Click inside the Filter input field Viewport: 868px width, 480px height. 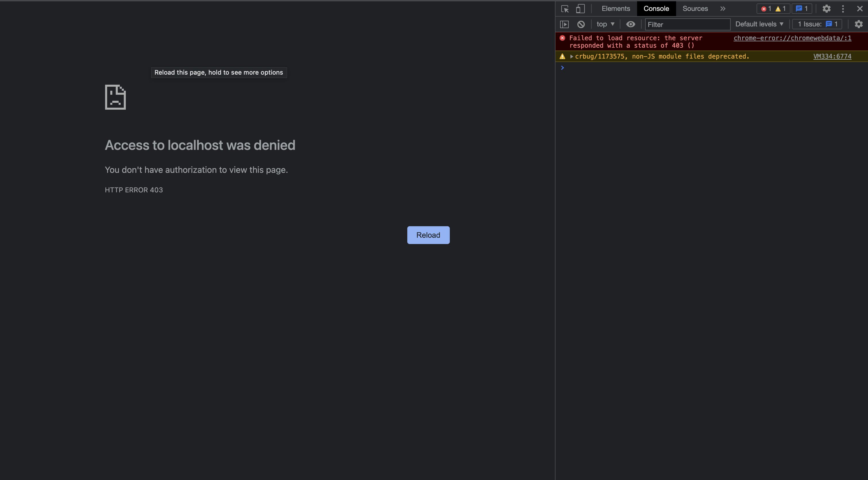pos(687,24)
